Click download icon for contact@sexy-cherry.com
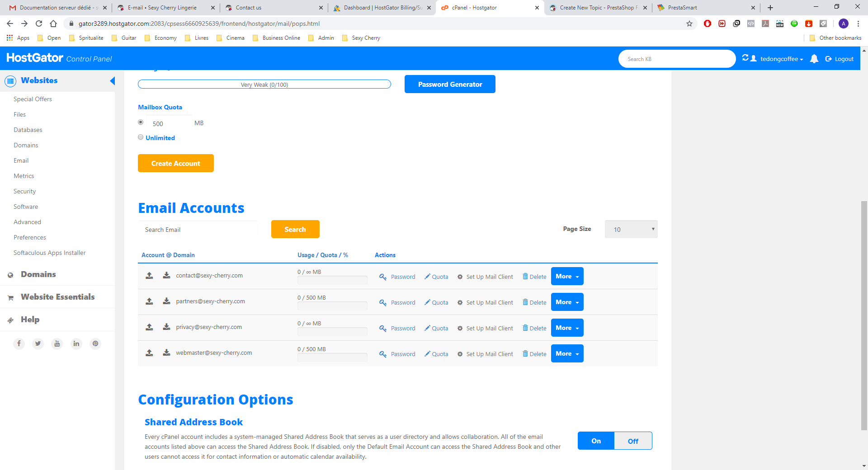This screenshot has height=470, width=868. [x=167, y=276]
